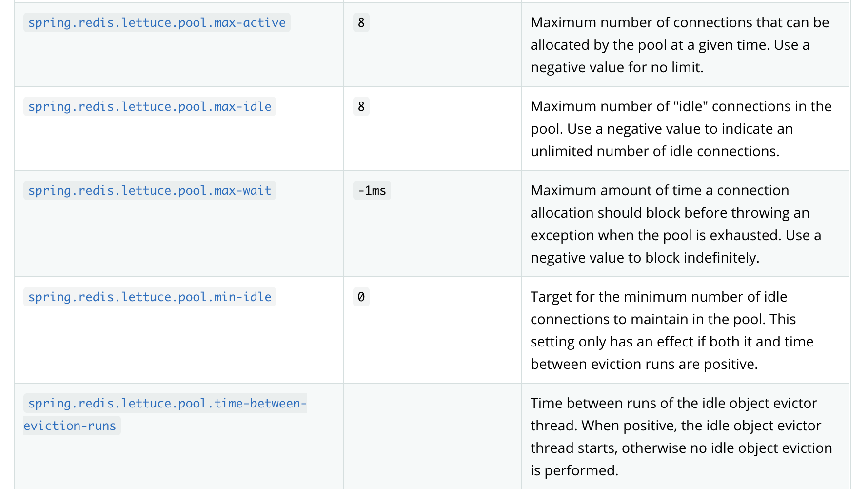Click default value 0 for min-idle
The height and width of the screenshot is (489, 868).
[361, 297]
